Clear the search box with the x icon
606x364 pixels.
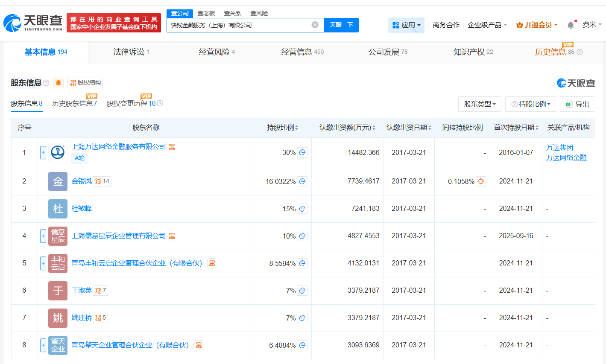[315, 25]
